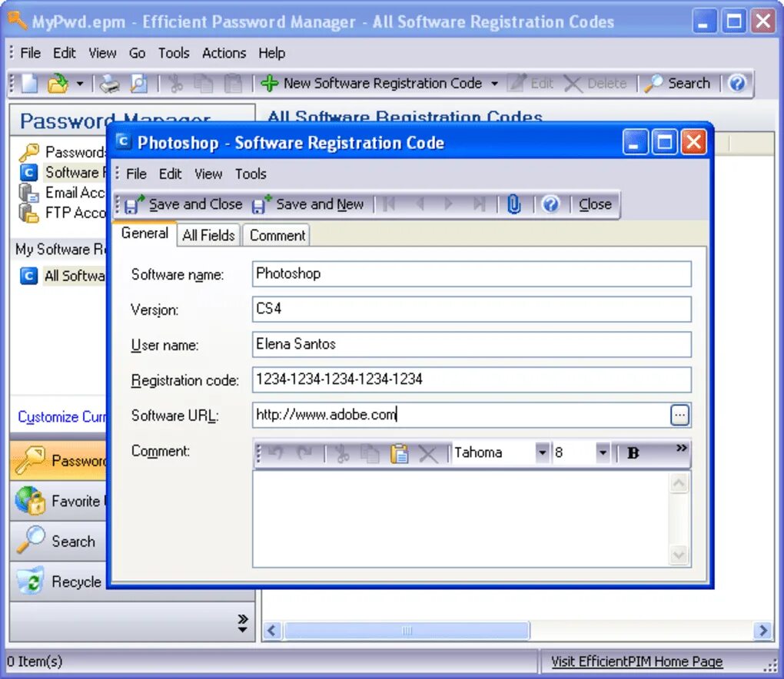Select the General tab

(x=145, y=234)
